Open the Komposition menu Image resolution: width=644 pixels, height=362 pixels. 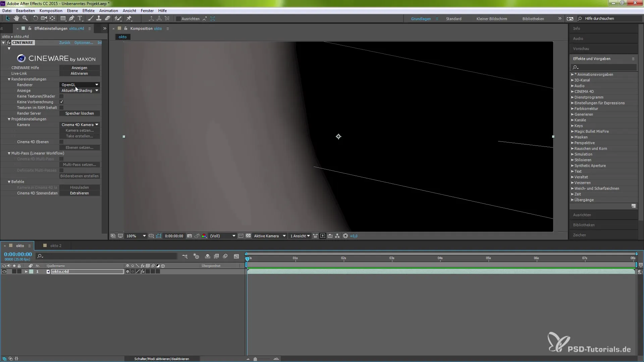51,11
